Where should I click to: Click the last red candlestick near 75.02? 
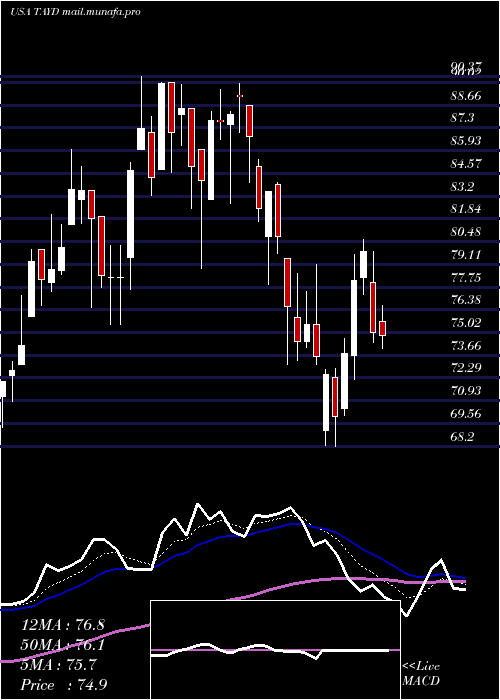383,328
